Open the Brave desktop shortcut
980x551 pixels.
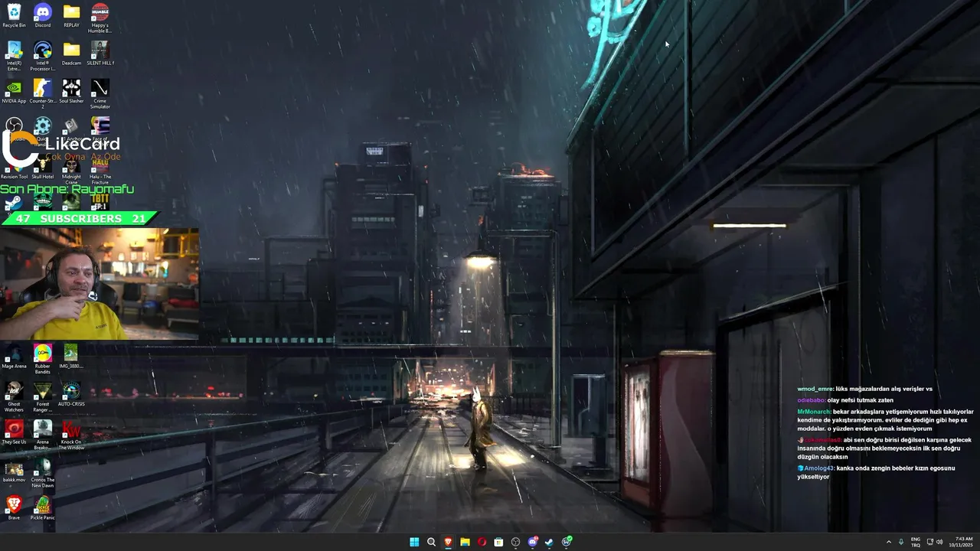tap(14, 508)
